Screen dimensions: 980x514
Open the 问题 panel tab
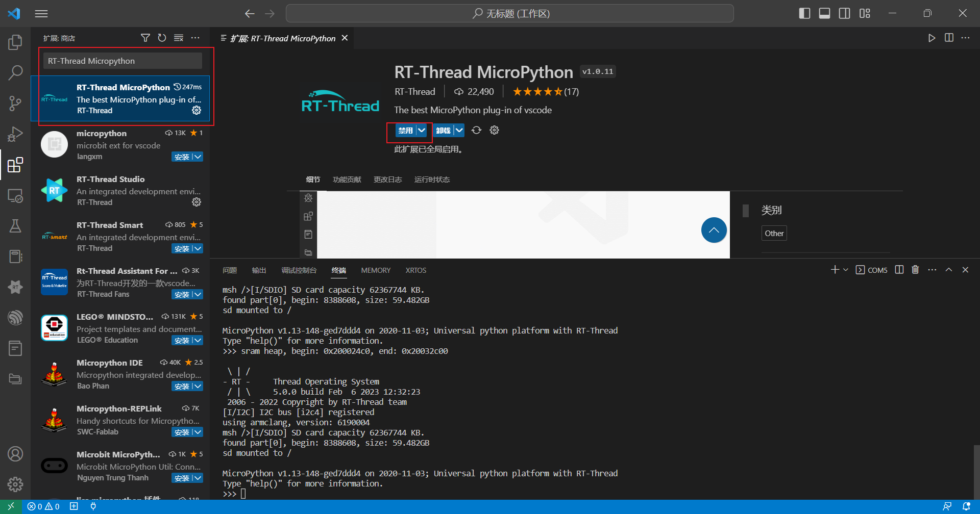[230, 270]
